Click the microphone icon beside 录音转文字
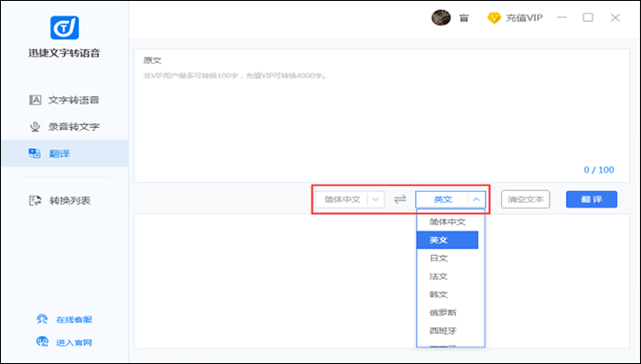 (35, 127)
